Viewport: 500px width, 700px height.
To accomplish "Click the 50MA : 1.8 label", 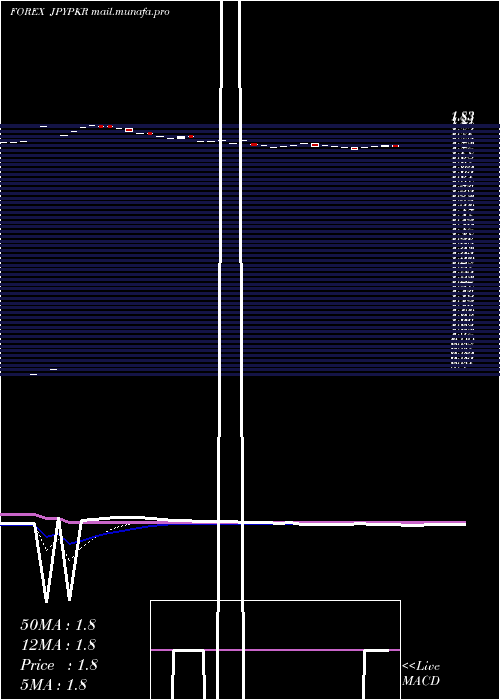I will (x=58, y=625).
